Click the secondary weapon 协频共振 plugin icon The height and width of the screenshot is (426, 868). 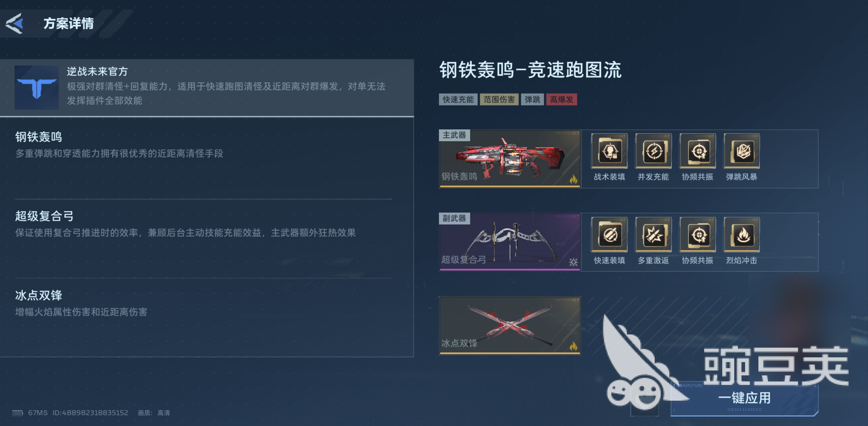click(x=697, y=234)
